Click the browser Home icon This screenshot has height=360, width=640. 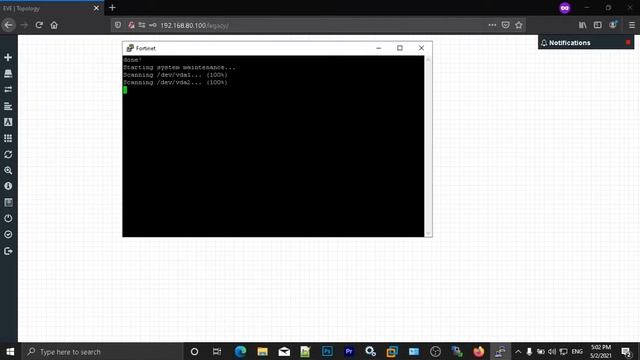[x=54, y=25]
